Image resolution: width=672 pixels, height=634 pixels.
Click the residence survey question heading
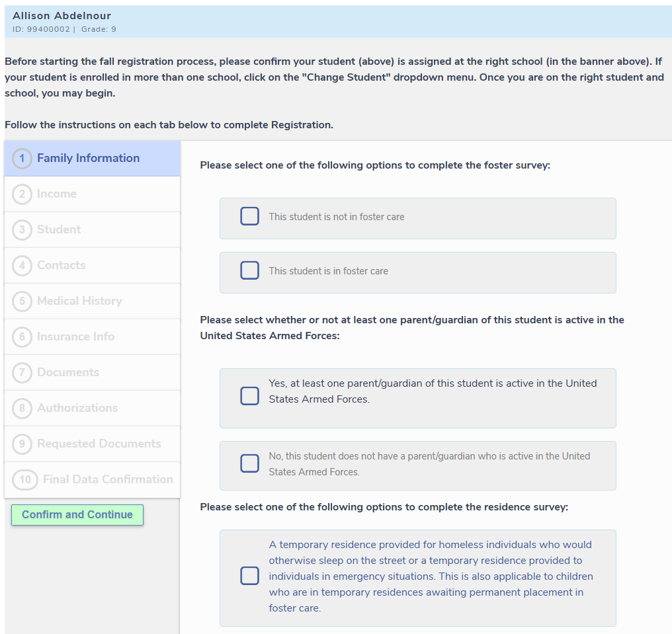(384, 507)
